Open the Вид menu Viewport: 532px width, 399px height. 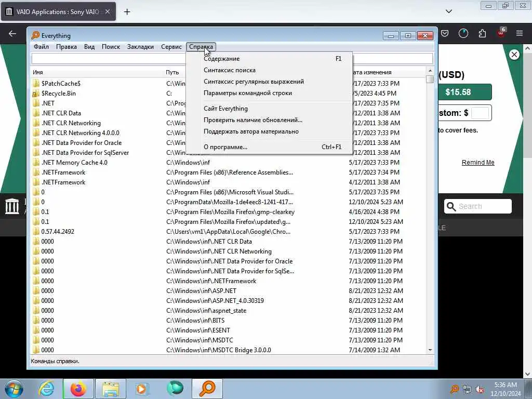[89, 47]
